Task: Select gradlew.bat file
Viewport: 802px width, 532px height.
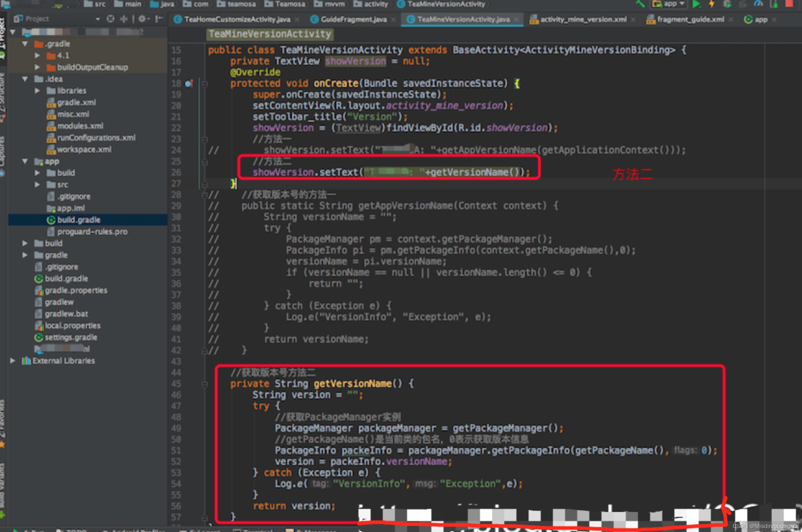Action: pyautogui.click(x=66, y=314)
